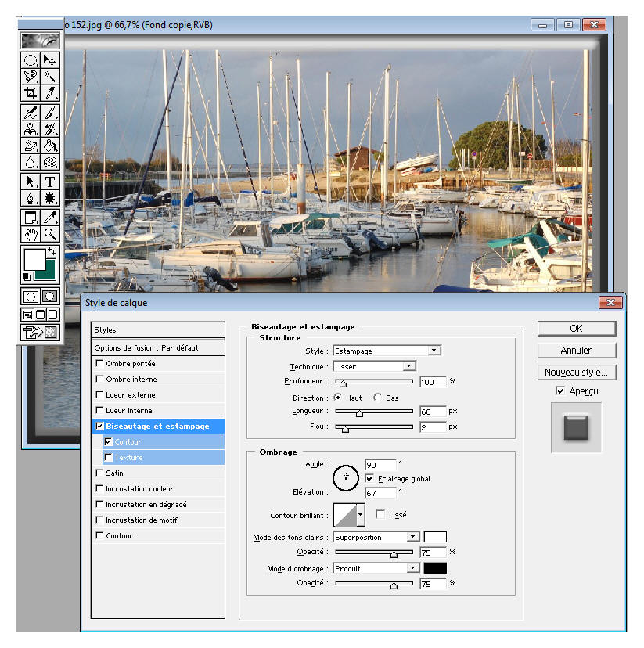Select the Type tool
The width and height of the screenshot is (644, 648).
(x=50, y=182)
